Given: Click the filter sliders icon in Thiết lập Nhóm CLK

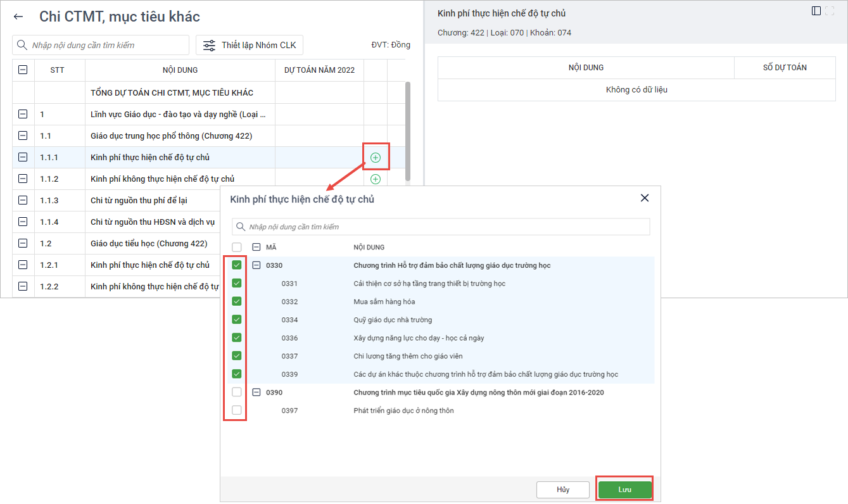Looking at the screenshot, I should (x=209, y=45).
